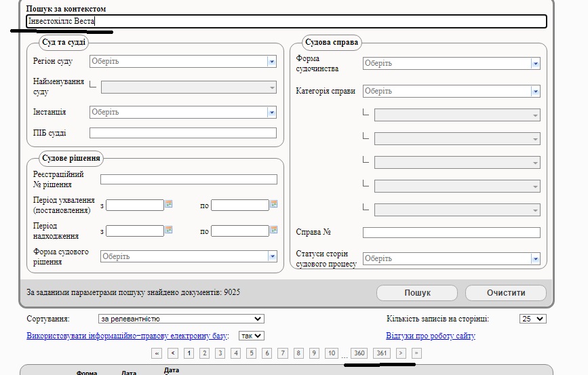Image resolution: width=588 pixels, height=375 pixels.
Task: Open calendar for receipt period start date
Action: click(169, 231)
